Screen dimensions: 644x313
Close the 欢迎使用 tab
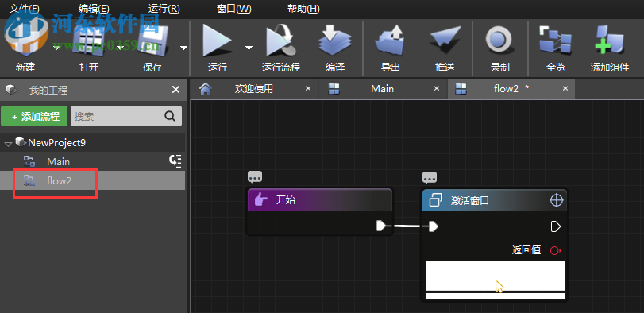tap(308, 89)
